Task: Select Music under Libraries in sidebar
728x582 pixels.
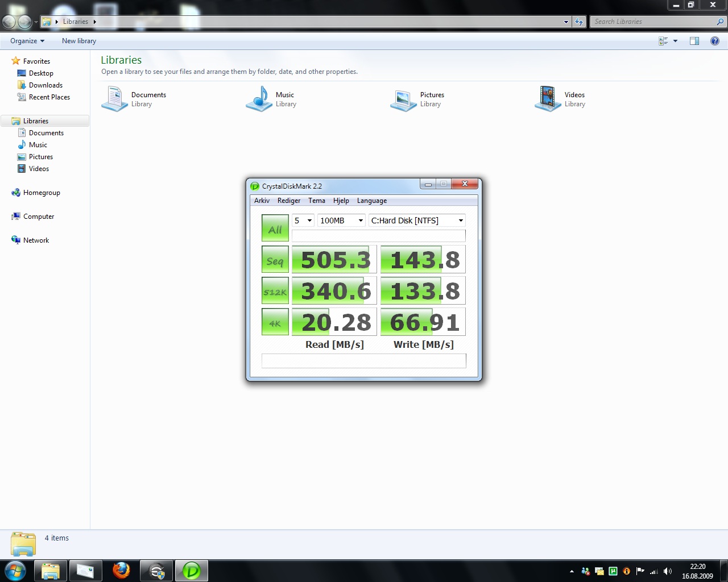Action: pos(38,145)
